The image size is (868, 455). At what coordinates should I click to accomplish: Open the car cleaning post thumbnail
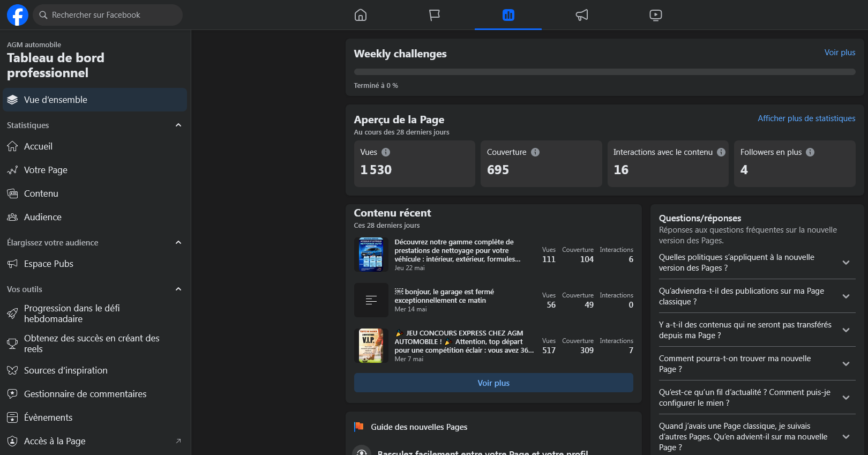click(x=371, y=254)
